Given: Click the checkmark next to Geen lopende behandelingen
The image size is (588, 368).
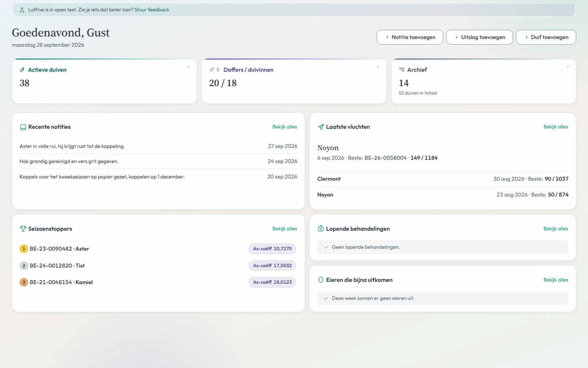Looking at the screenshot, I should click(326, 247).
